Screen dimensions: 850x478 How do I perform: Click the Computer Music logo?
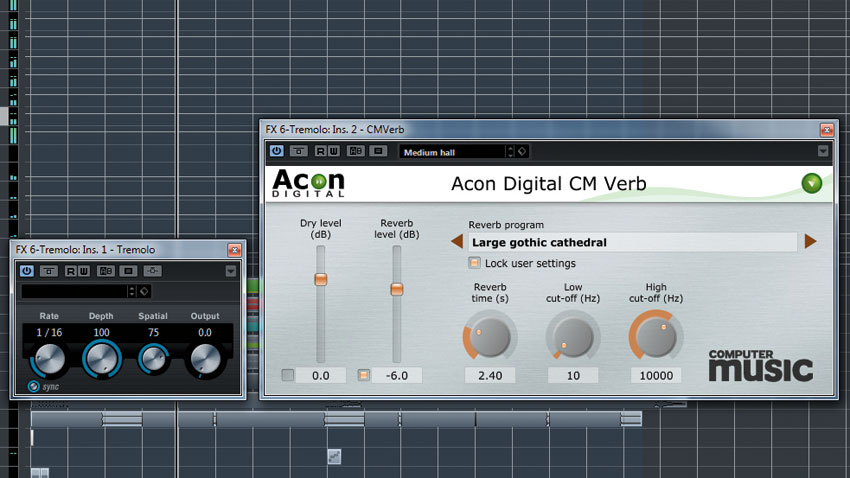761,366
